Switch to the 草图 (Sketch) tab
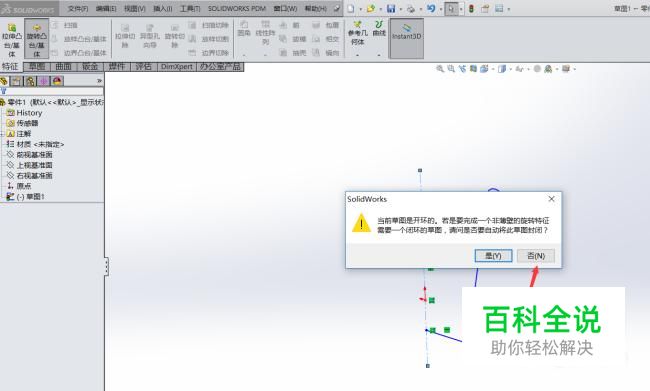Image resolution: width=650 pixels, height=391 pixels. [x=37, y=66]
